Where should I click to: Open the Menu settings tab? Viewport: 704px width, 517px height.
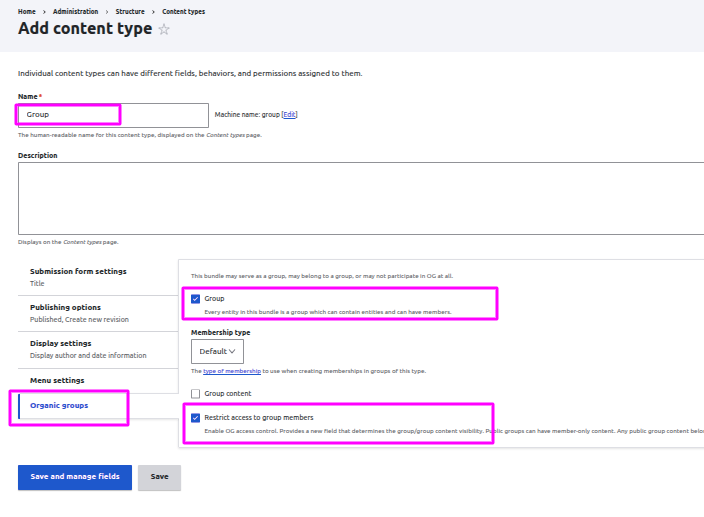[x=57, y=380]
